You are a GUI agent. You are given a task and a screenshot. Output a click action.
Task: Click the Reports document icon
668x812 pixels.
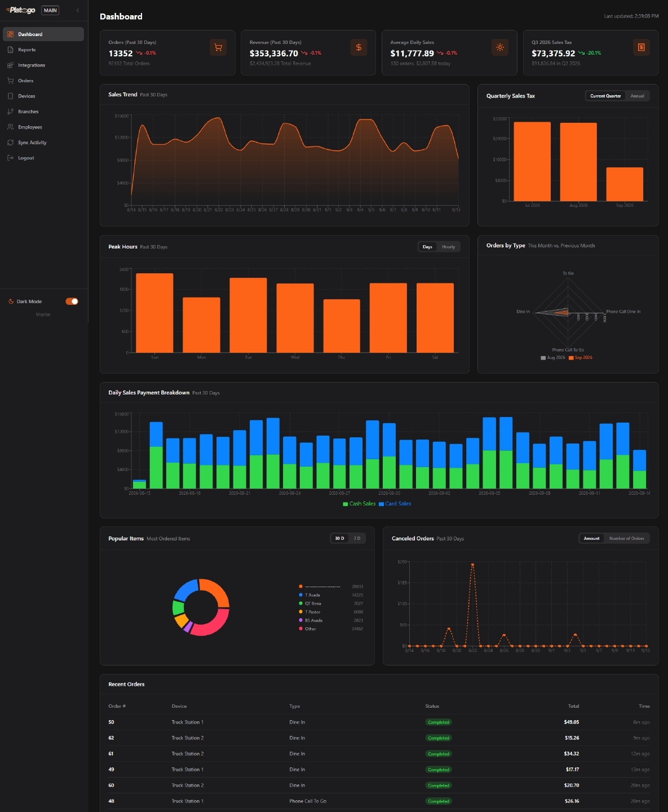click(x=10, y=50)
